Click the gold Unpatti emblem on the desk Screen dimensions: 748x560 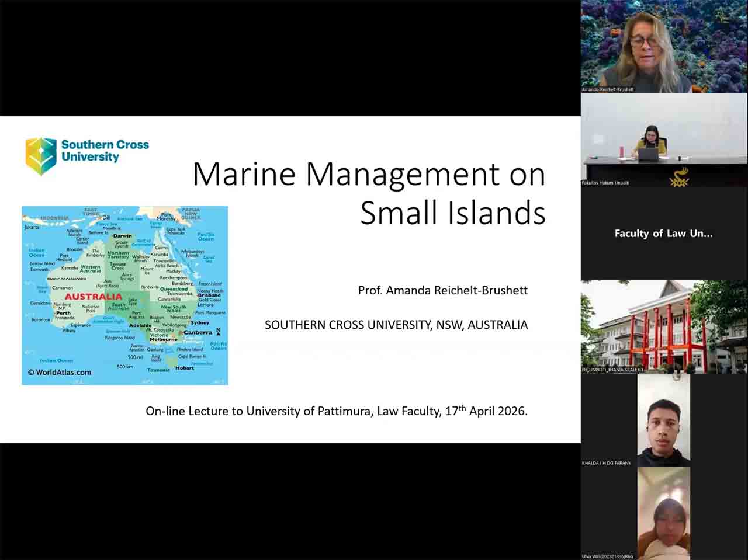[x=679, y=178]
